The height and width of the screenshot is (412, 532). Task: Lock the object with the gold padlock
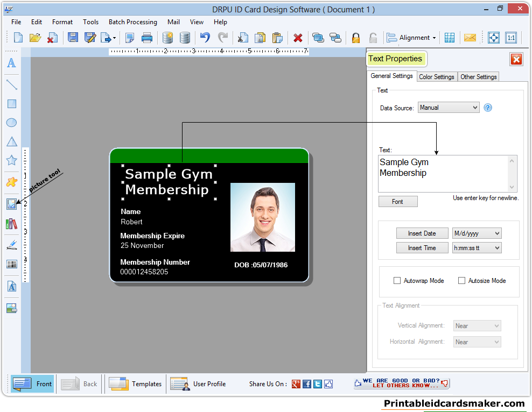click(355, 38)
